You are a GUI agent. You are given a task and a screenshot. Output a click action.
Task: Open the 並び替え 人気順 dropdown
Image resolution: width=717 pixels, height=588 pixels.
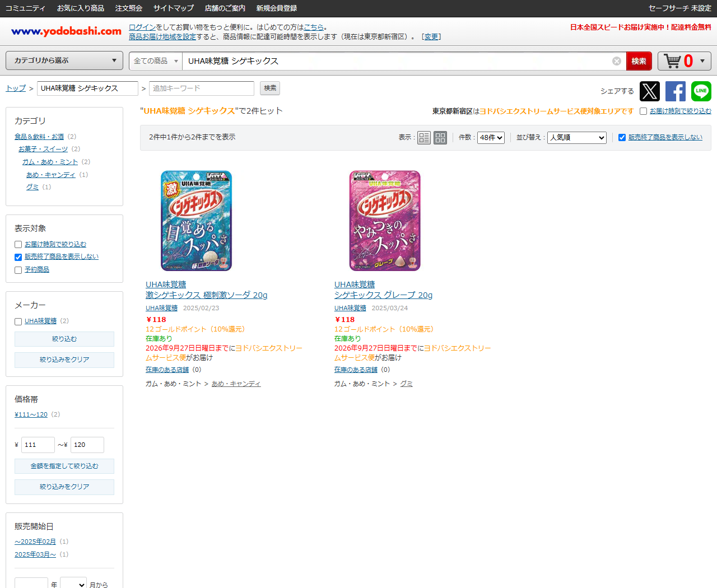tap(577, 137)
